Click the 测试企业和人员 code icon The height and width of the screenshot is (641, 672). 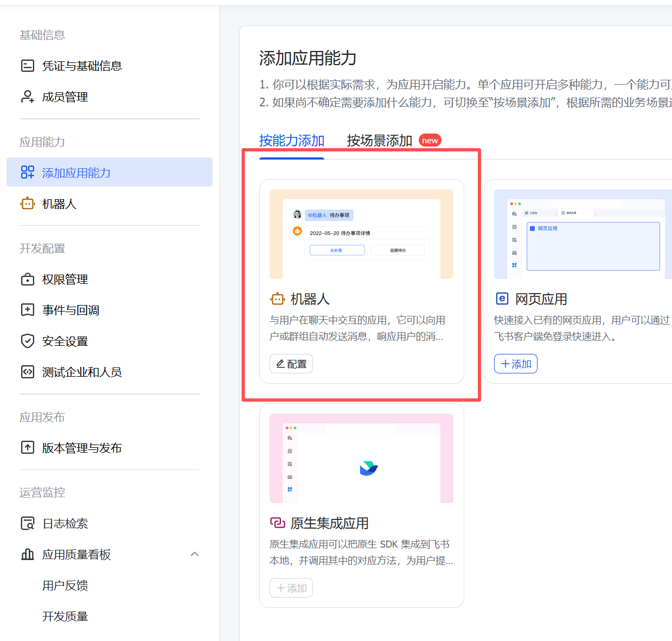27,372
